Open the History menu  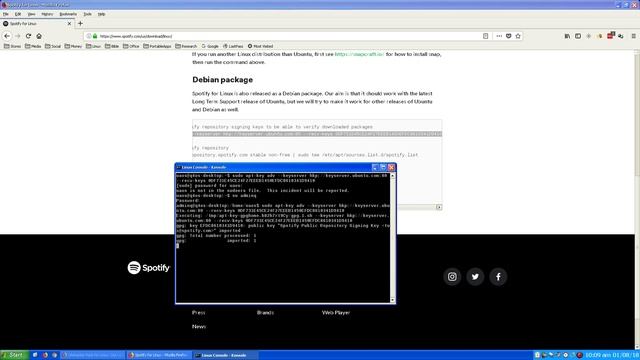[47, 14]
